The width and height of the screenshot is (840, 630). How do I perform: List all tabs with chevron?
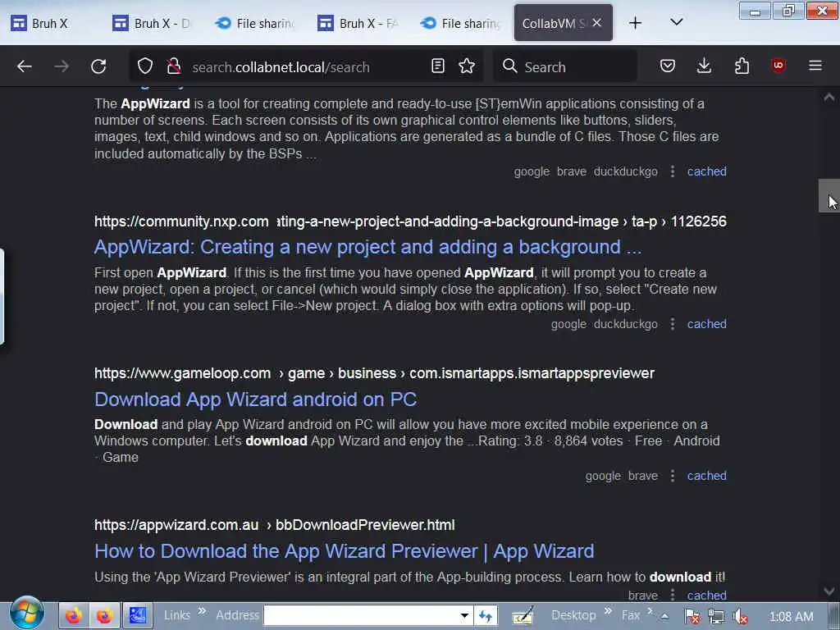pyautogui.click(x=677, y=22)
